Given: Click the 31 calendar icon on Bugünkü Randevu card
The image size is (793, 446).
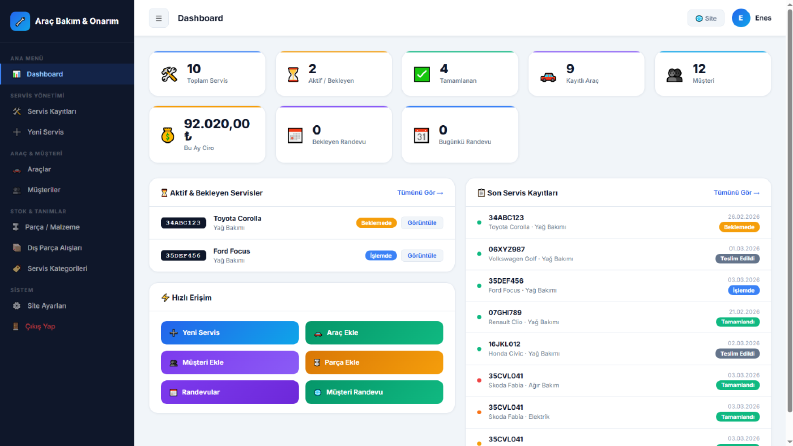Looking at the screenshot, I should coord(421,135).
